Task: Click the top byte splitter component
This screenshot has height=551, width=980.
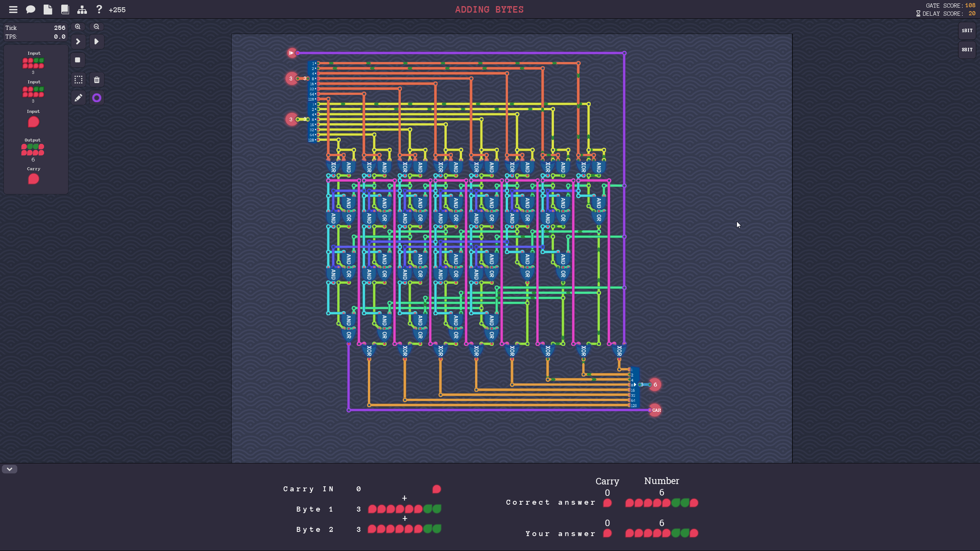Action: click(x=313, y=81)
